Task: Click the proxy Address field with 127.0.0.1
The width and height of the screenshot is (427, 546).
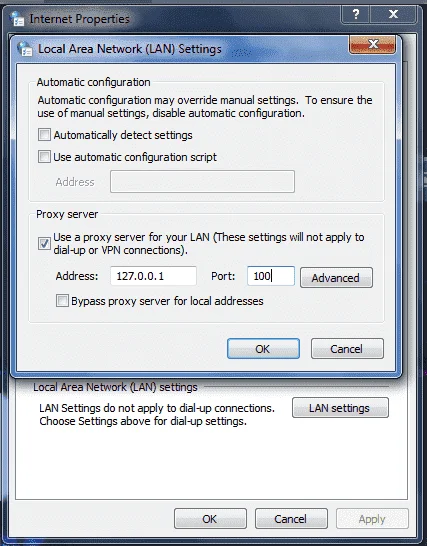Action: click(x=153, y=276)
